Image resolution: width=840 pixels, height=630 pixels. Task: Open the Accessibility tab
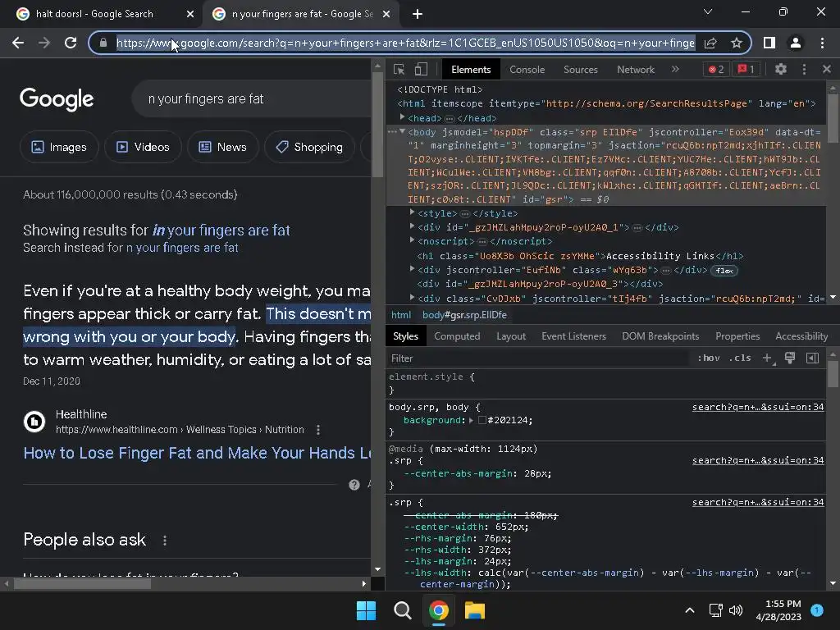click(x=801, y=336)
